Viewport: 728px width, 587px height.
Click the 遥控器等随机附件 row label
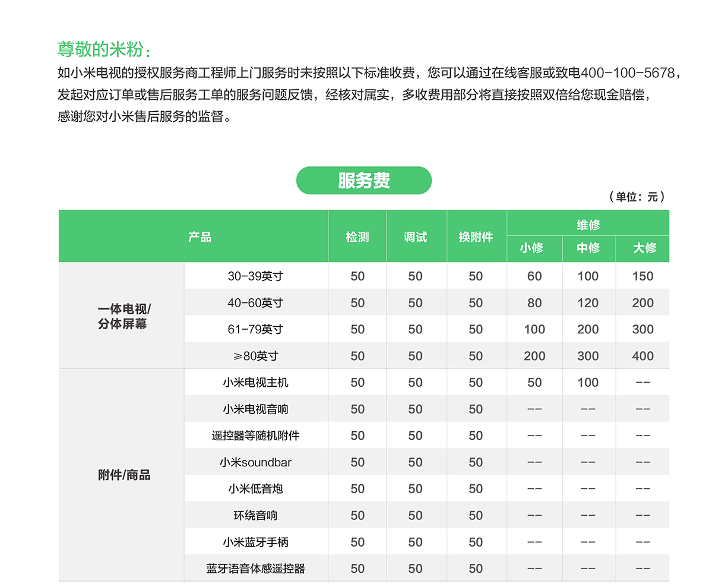[255, 435]
